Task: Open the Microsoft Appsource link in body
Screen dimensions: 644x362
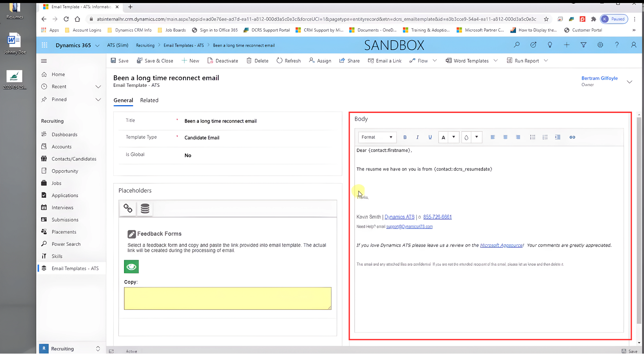Action: 501,245
